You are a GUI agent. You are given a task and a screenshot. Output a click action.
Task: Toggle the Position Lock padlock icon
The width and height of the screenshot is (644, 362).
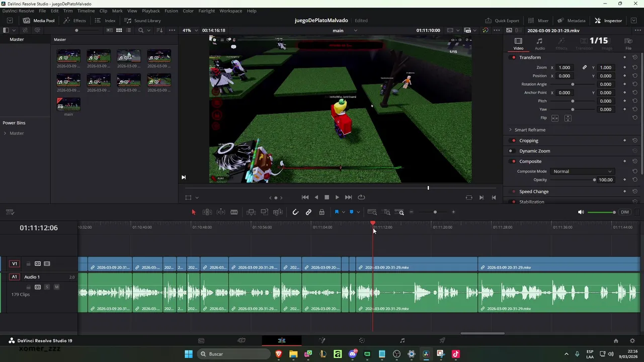(321, 212)
